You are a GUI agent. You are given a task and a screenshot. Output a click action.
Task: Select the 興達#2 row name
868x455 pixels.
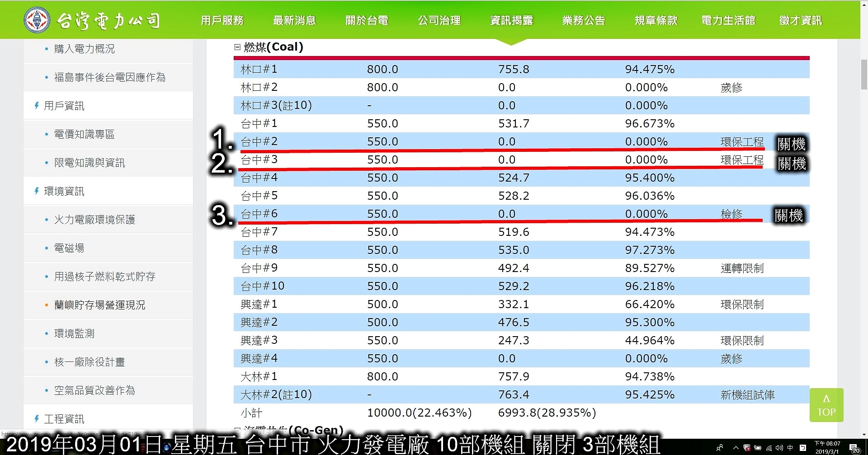click(x=259, y=322)
